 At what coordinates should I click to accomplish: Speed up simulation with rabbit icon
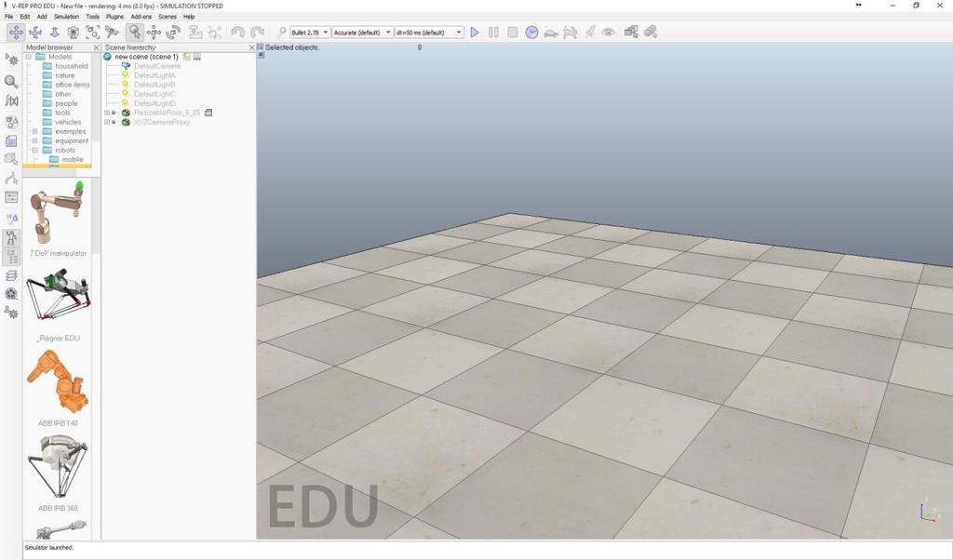point(570,33)
